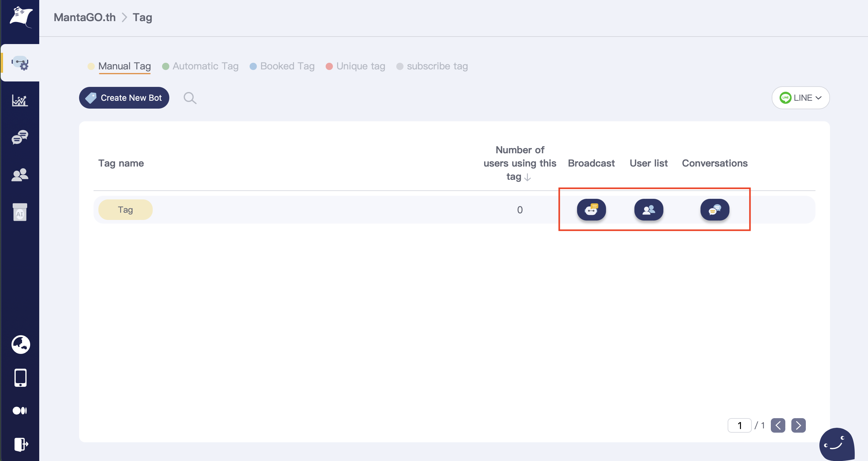Click the Tag name column header
Image resolution: width=868 pixels, height=461 pixels.
tap(121, 163)
